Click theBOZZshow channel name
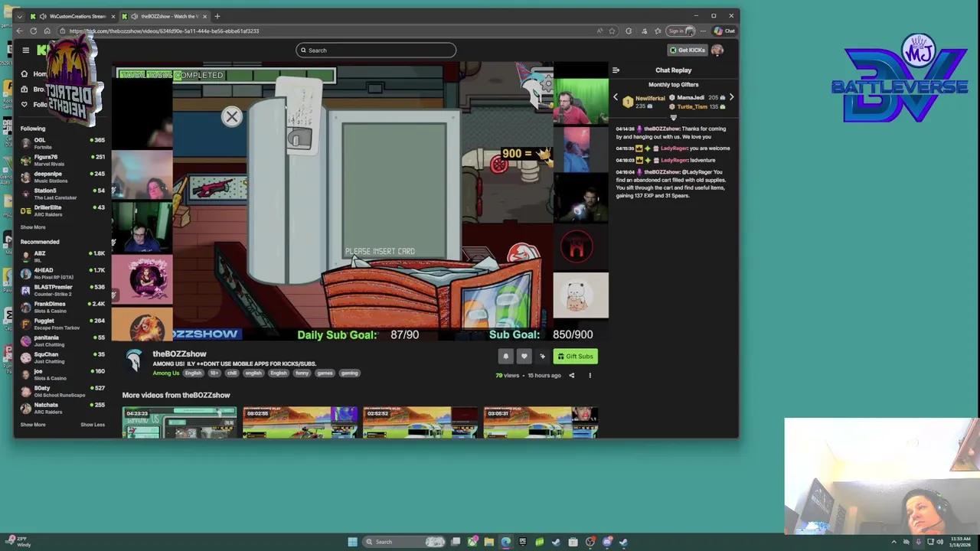This screenshot has height=551, width=980. [179, 354]
